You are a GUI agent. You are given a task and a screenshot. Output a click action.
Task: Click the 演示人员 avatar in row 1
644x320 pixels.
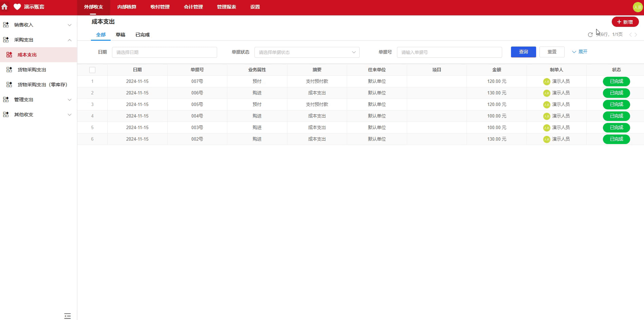pyautogui.click(x=546, y=81)
